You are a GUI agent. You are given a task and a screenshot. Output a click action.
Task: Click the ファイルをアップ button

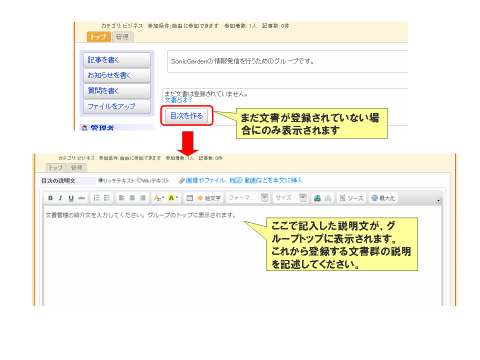click(117, 106)
